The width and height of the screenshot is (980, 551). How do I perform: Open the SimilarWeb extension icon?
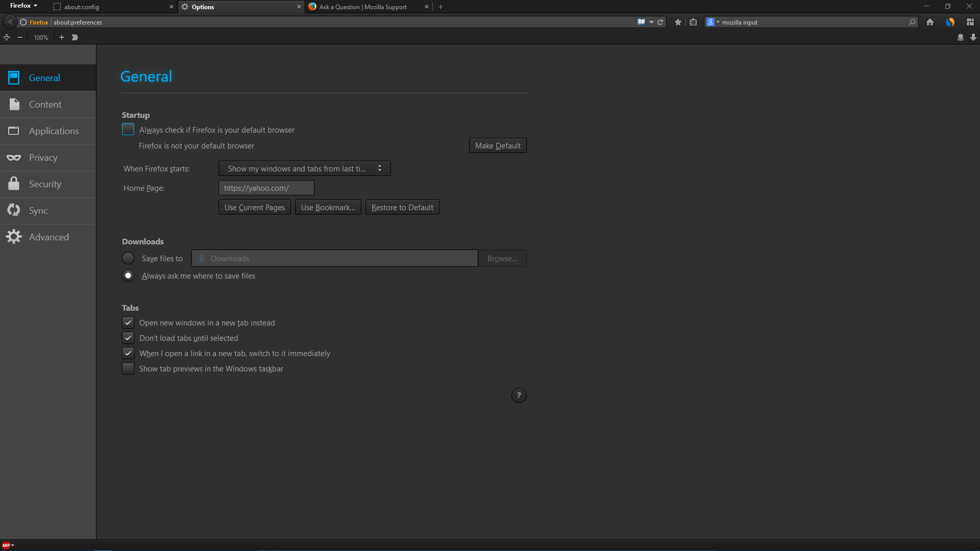(950, 22)
